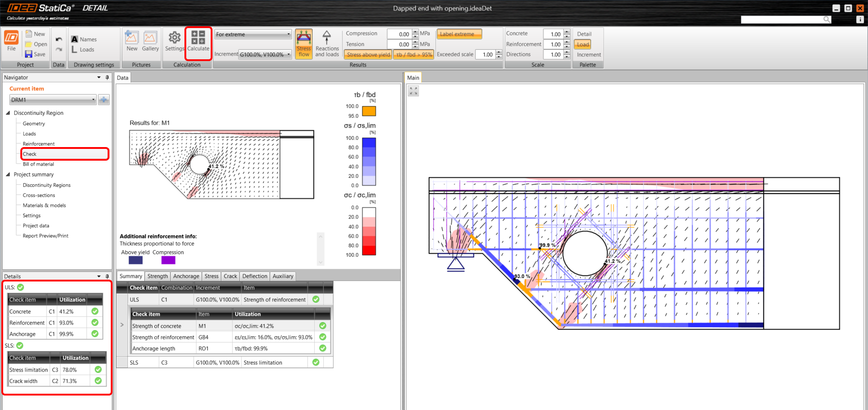Toggle the Stress above yield option
Viewport: 868px width, 410px height.
368,55
